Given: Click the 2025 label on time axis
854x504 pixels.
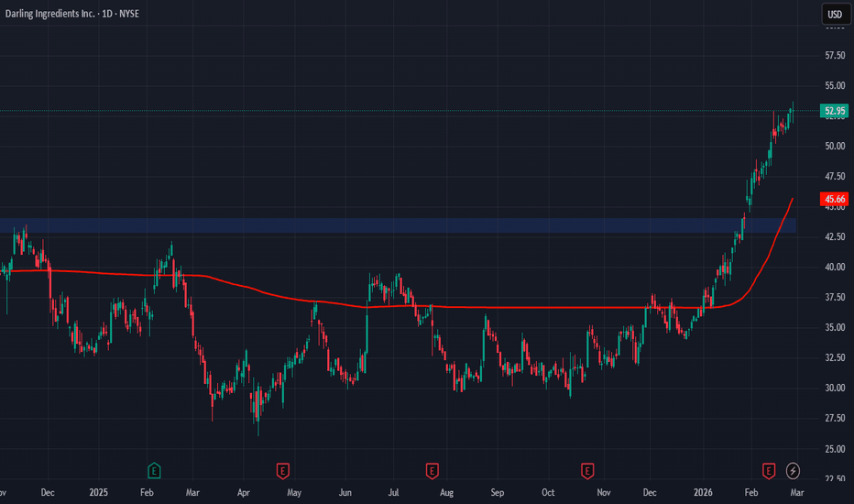Looking at the screenshot, I should [99, 493].
